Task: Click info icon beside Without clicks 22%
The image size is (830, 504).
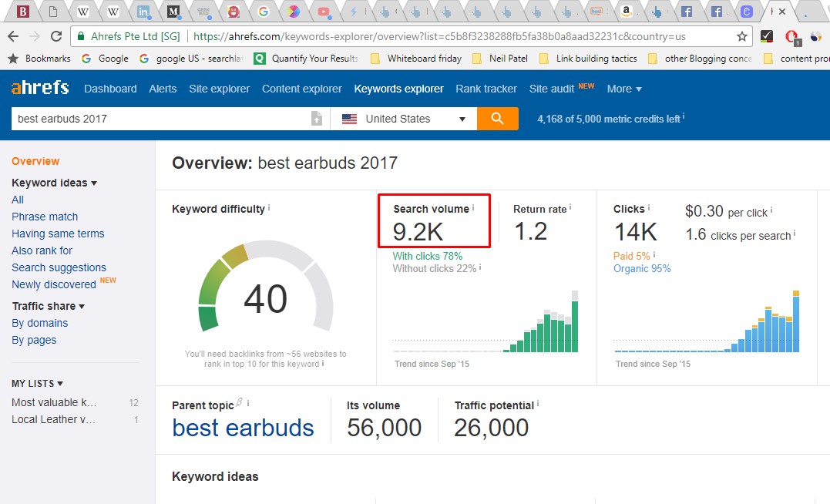Action: tap(480, 267)
